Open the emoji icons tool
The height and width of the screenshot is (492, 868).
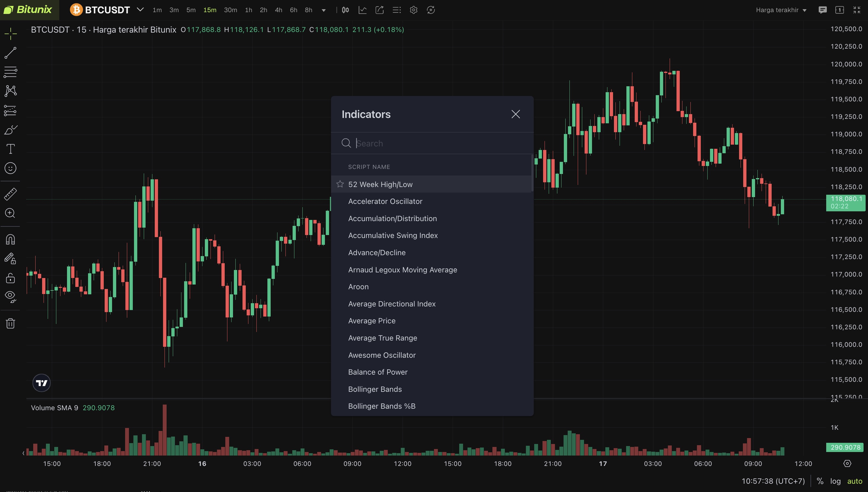pos(10,168)
